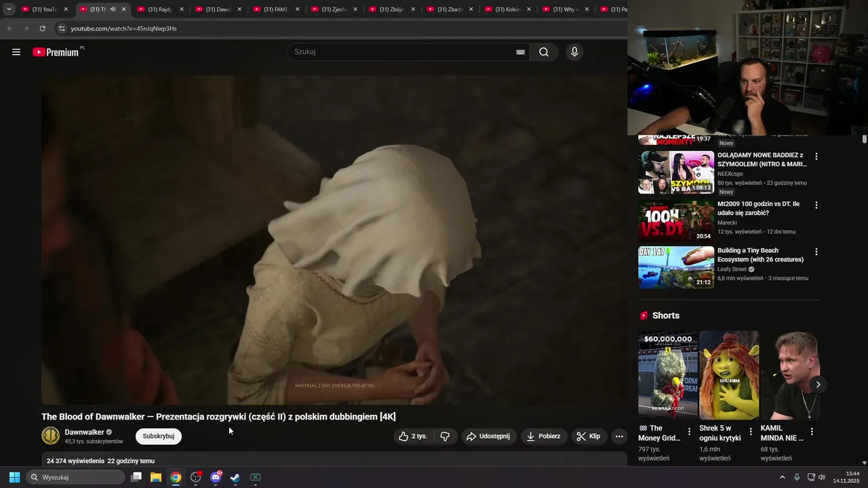The width and height of the screenshot is (868, 488).
Task: Open the Udostępnij share dialog
Action: tap(488, 436)
